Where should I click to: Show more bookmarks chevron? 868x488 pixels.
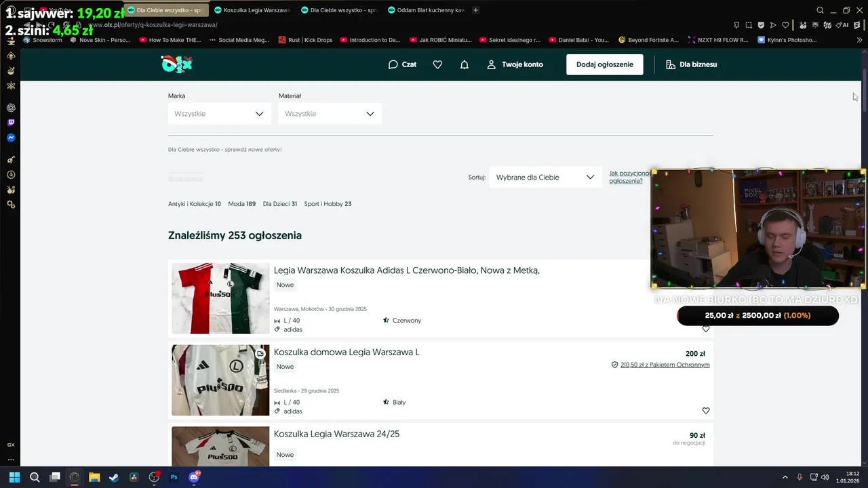click(859, 40)
